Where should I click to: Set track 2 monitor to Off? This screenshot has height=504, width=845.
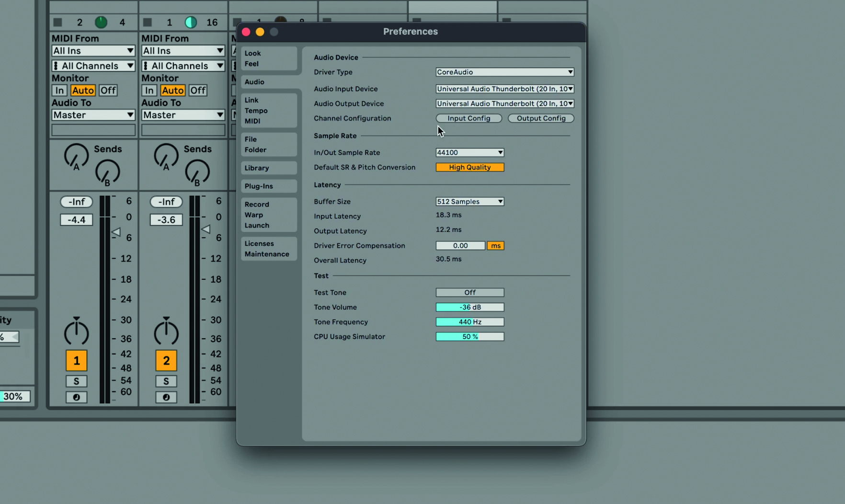tap(198, 91)
